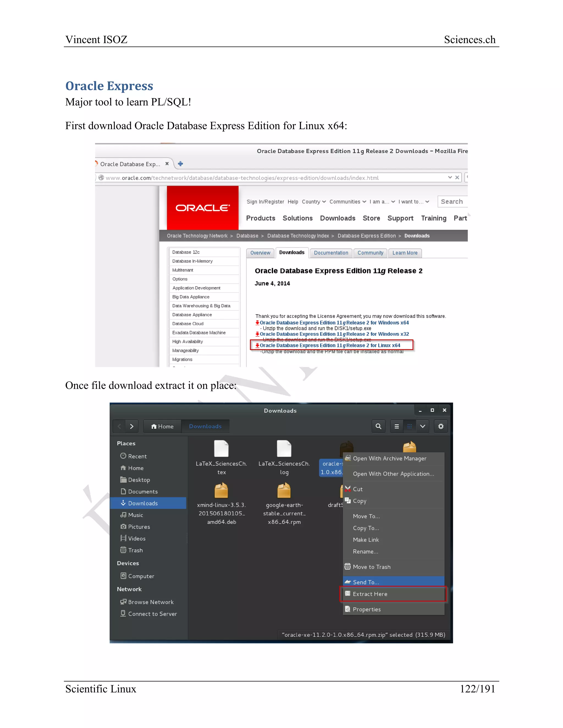Expand view options dropdown arrow

pos(423,426)
